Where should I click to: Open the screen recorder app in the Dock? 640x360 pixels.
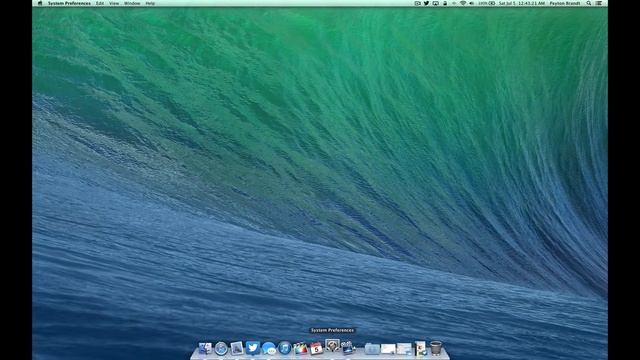coord(348,348)
